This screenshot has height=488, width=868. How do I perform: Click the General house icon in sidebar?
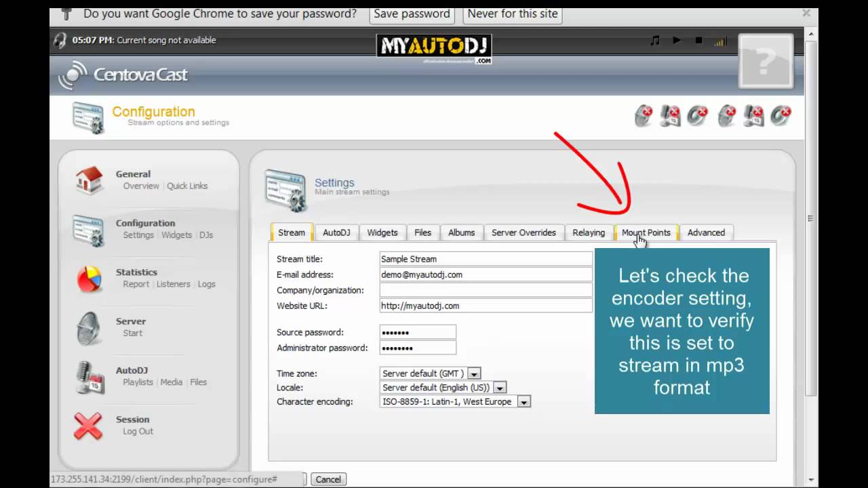(x=89, y=180)
